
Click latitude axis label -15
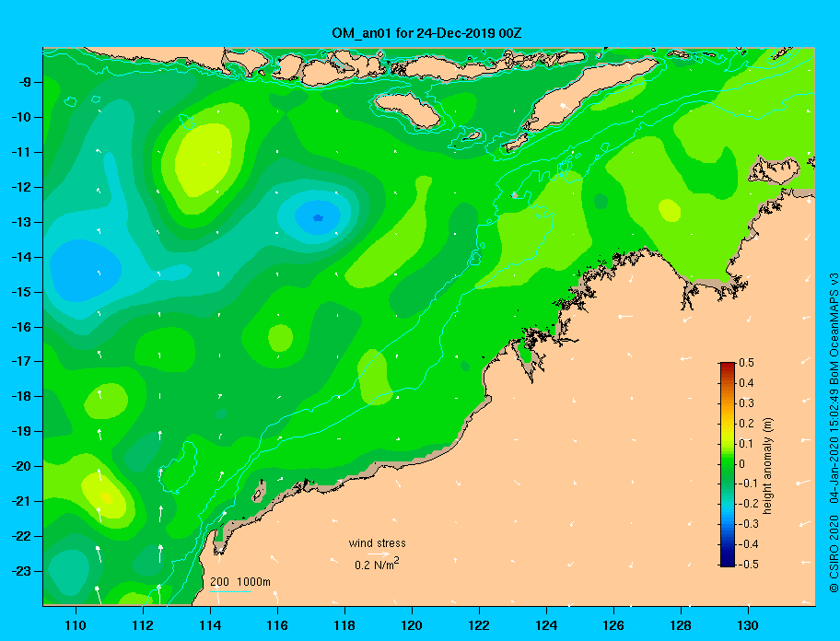tap(21, 292)
